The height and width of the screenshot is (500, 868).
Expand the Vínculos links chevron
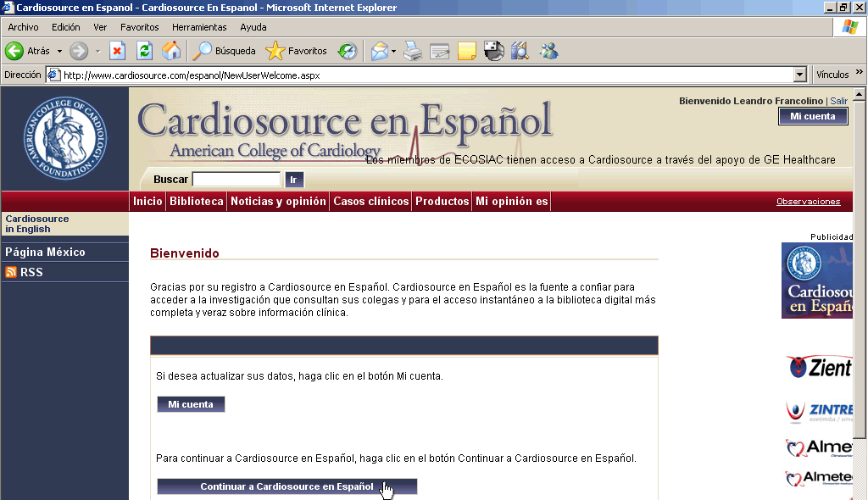click(860, 72)
